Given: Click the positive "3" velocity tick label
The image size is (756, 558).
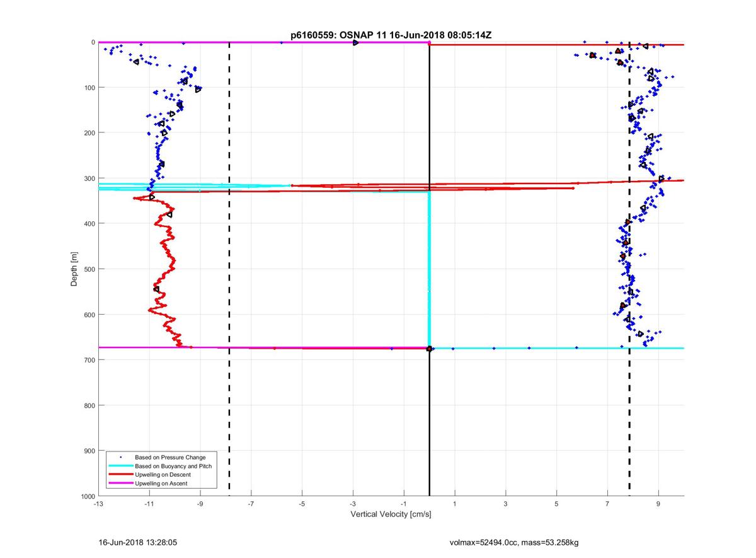Looking at the screenshot, I should coord(506,504).
